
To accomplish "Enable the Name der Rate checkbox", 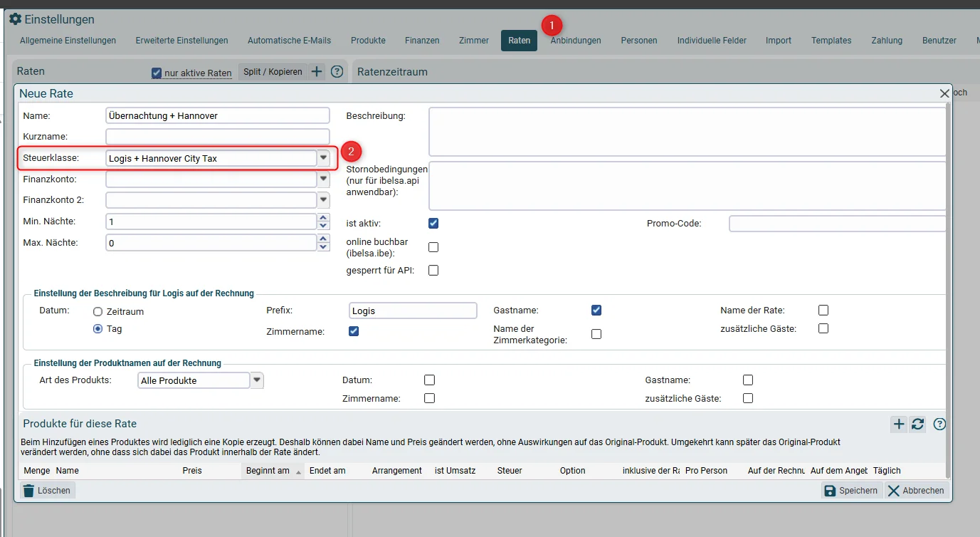I will click(823, 310).
